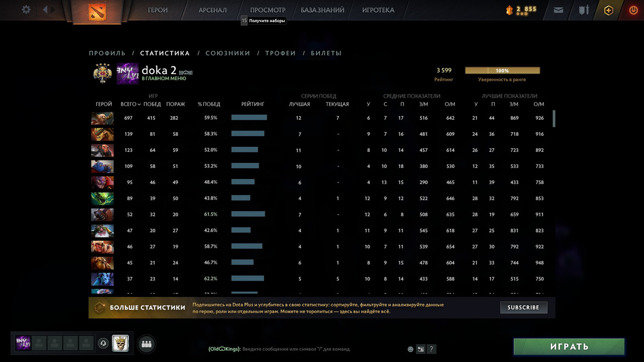This screenshot has height=362, width=644.
Task: Click the green ИГРАТЬ button
Action: [x=569, y=347]
